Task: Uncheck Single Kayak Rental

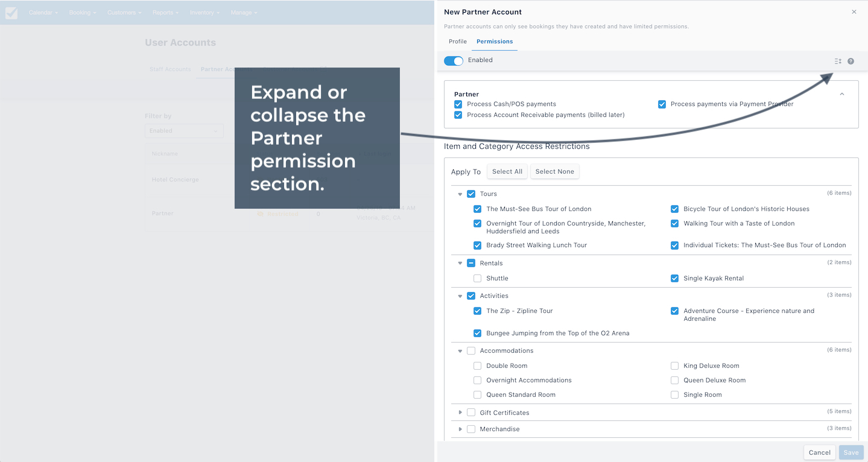Action: (x=674, y=278)
